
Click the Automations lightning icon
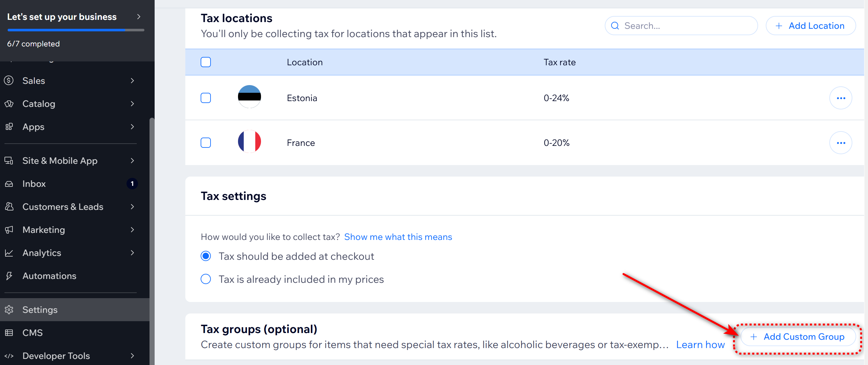(x=9, y=276)
